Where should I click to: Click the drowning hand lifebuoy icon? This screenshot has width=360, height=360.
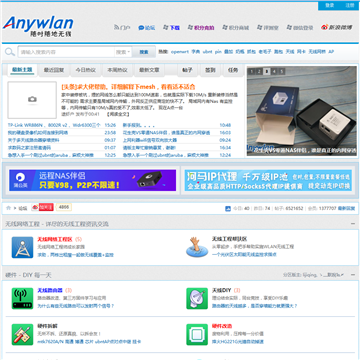tap(197, 247)
